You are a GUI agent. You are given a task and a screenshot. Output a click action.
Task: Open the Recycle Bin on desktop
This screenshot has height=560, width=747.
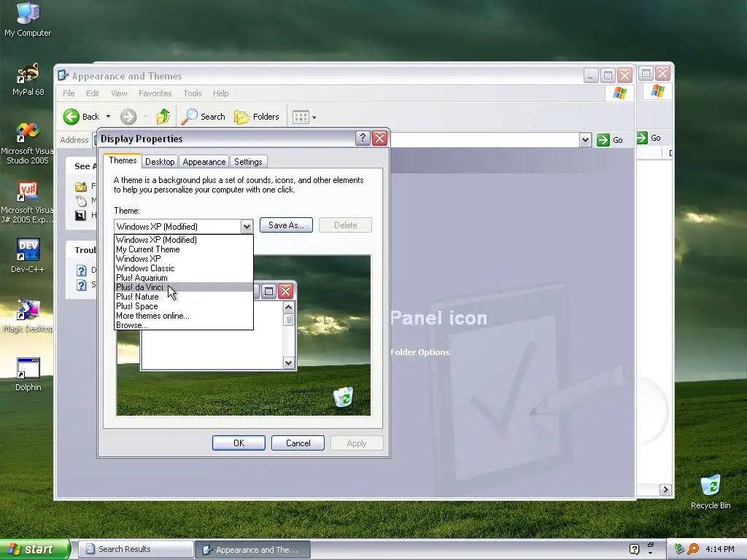(x=711, y=491)
